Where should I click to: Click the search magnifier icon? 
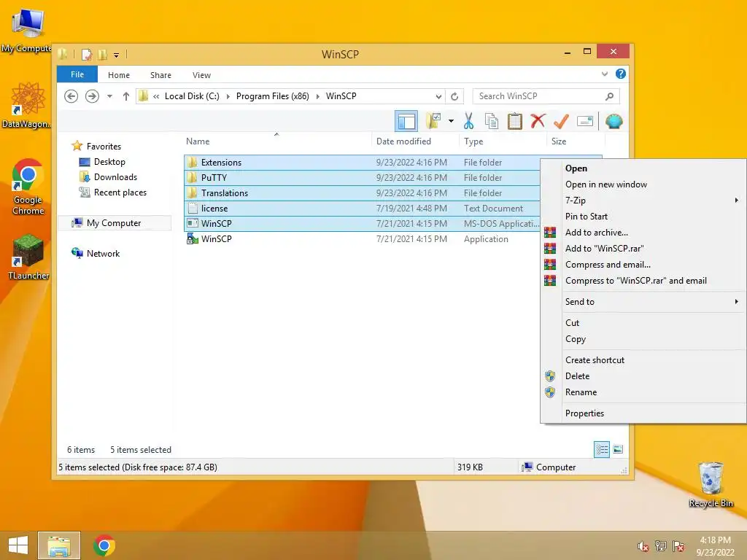coord(609,96)
